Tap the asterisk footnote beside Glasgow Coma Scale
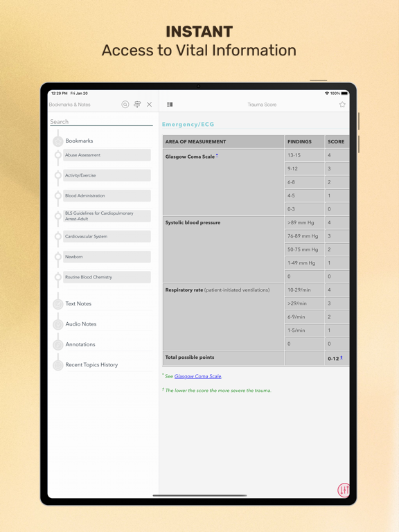 coord(217,156)
